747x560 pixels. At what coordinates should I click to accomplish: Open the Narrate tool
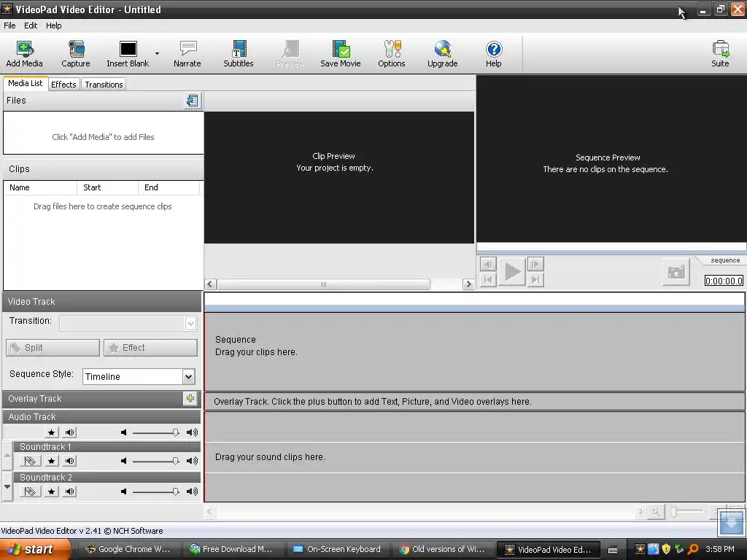click(187, 53)
